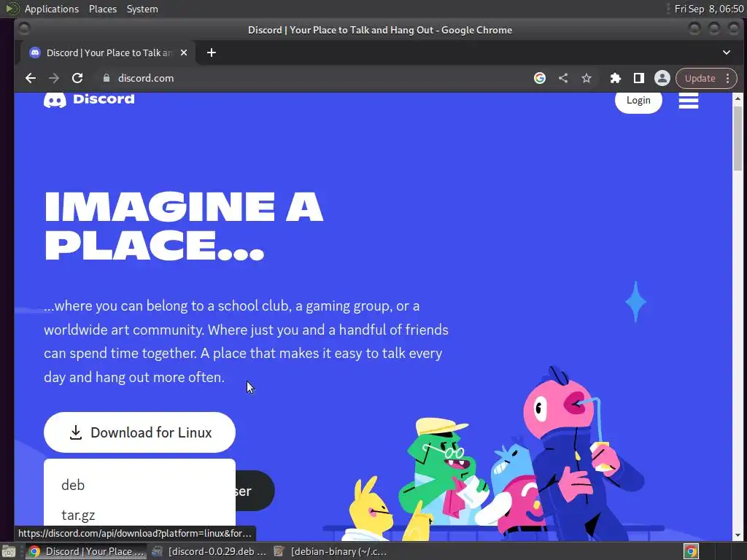Open the Places menu
Image resolution: width=747 pixels, height=560 pixels.
coord(102,9)
